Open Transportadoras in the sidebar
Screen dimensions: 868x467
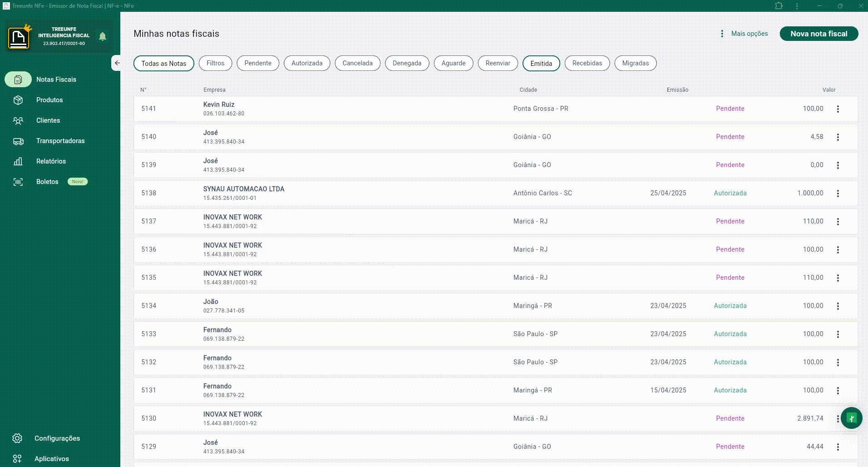(60, 141)
